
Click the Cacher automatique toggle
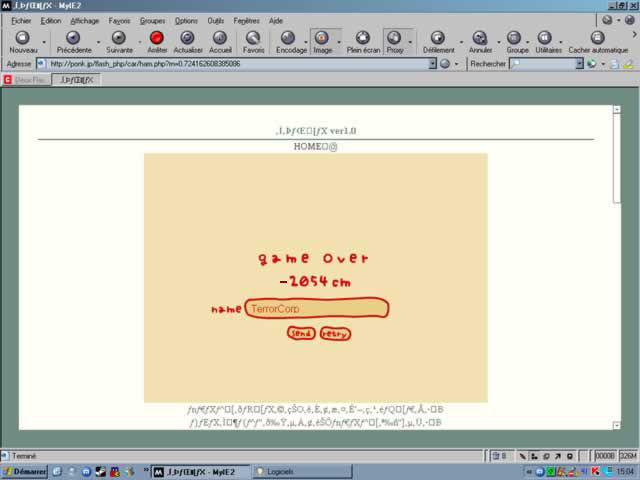[x=598, y=39]
